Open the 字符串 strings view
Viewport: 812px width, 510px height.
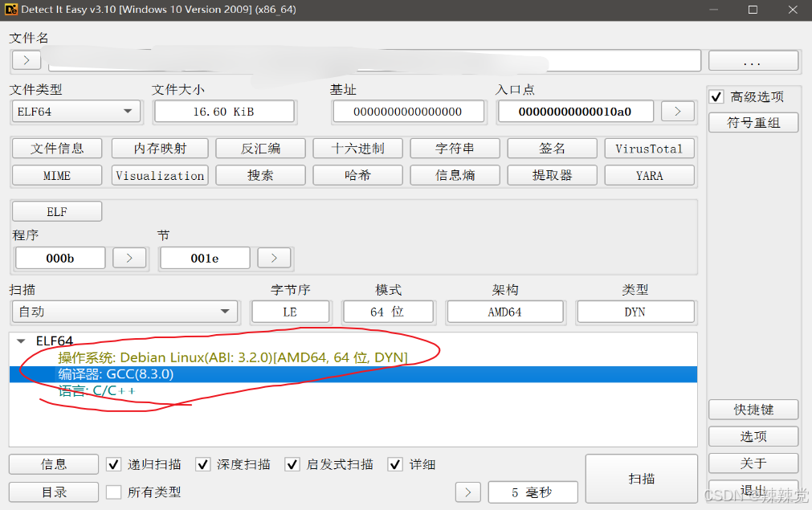(455, 149)
